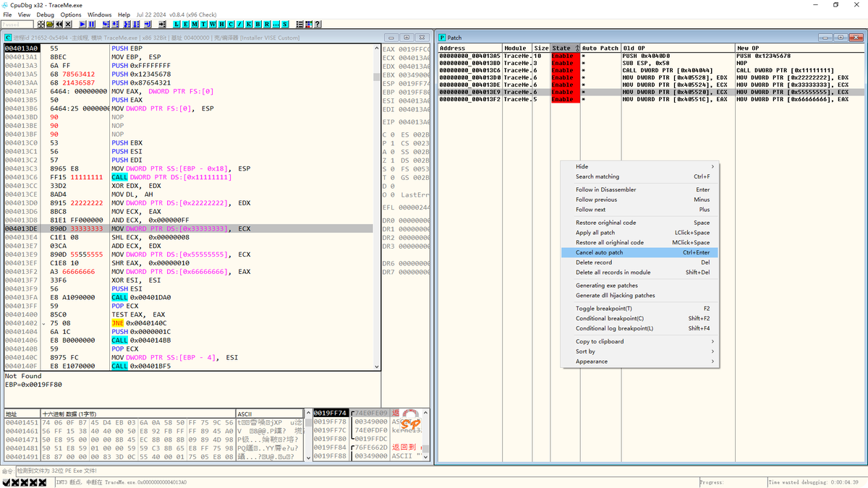Click the trace into toolbar icon
868x488 pixels.
pyautogui.click(x=126, y=24)
